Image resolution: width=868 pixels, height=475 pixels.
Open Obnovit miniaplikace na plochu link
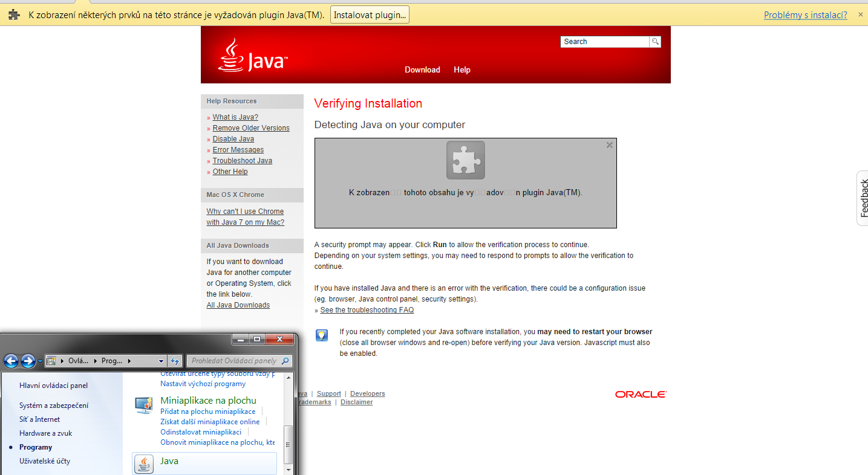pyautogui.click(x=217, y=442)
